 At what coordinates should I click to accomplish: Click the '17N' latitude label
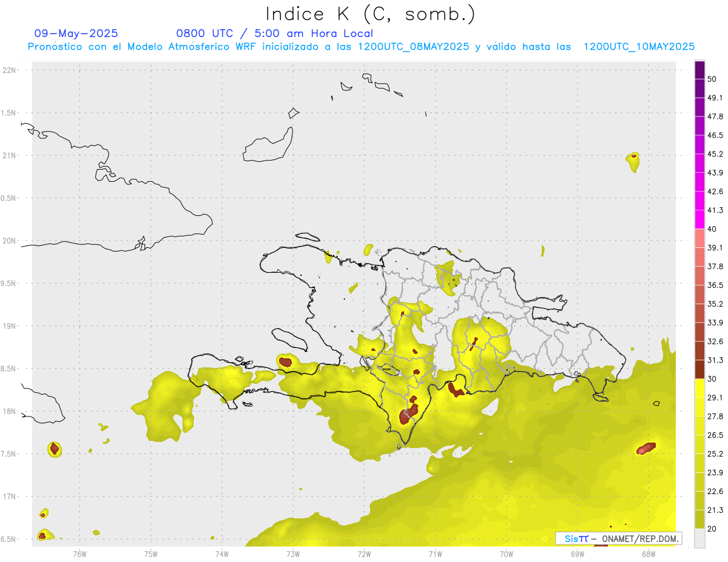click(x=10, y=497)
